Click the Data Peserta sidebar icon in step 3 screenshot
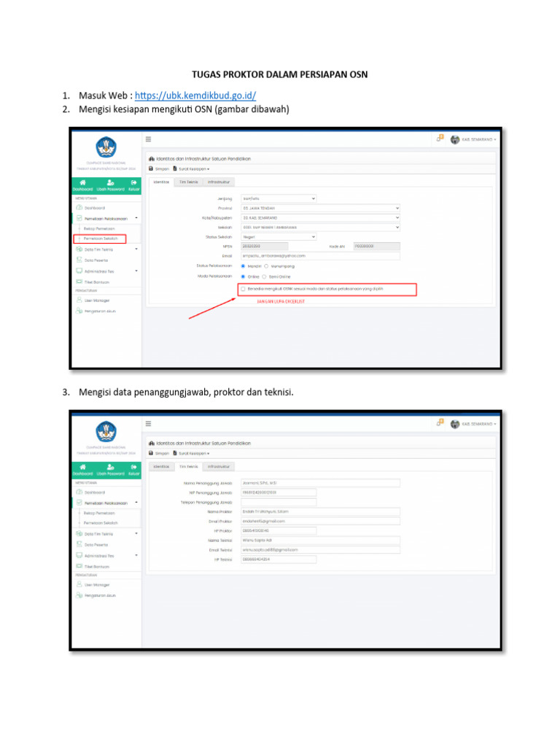Screen dimensions: 560x747 (79, 544)
